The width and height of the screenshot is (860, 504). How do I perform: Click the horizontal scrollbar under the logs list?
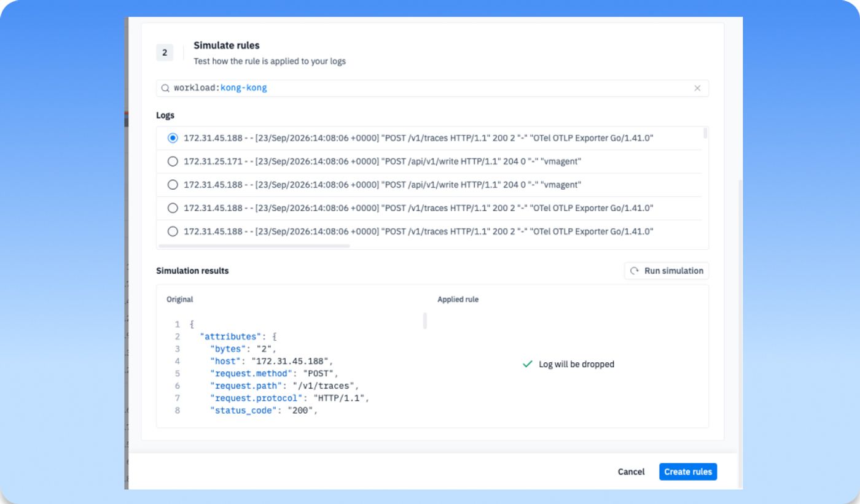(x=254, y=246)
